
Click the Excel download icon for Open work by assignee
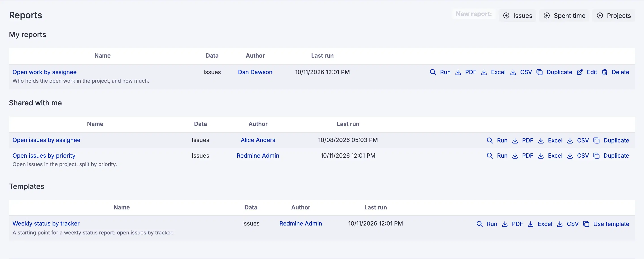coord(484,72)
